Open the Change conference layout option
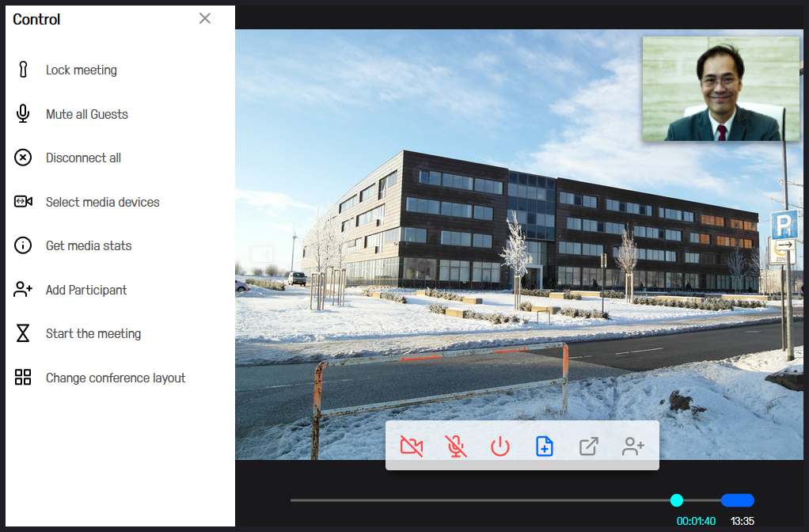Viewport: 809px width, 532px height. (x=115, y=378)
